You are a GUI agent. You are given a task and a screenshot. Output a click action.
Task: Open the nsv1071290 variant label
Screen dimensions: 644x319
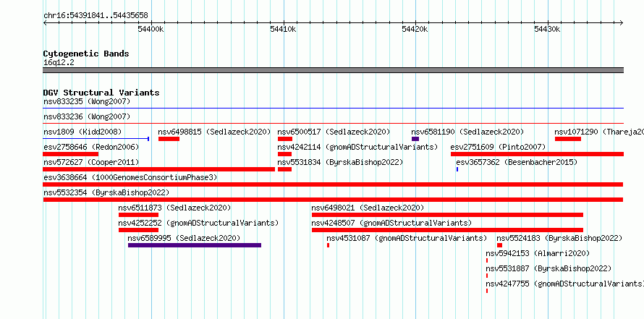click(599, 132)
